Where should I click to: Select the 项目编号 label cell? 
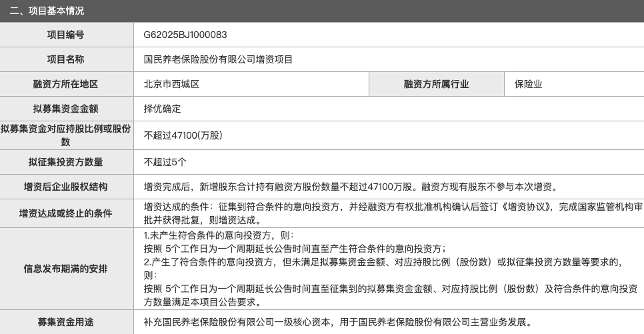[x=66, y=35]
